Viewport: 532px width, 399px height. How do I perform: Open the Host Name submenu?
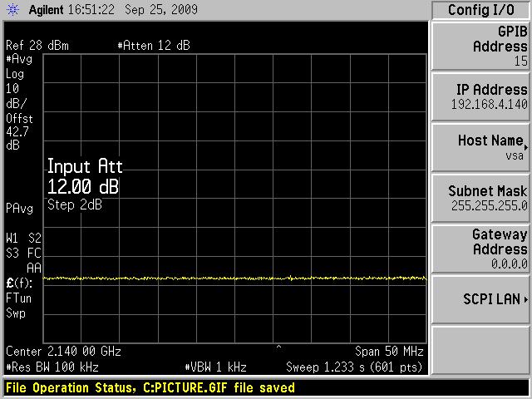coord(480,147)
